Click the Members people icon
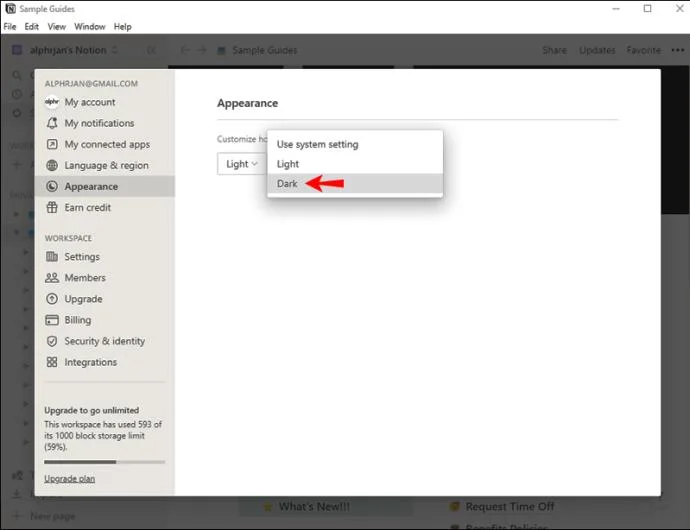690x530 pixels. pyautogui.click(x=52, y=277)
